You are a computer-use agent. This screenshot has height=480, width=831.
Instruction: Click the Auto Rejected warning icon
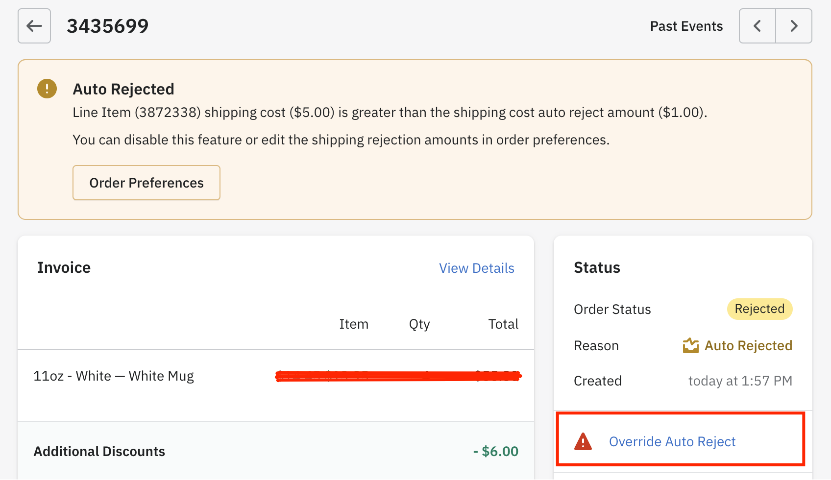47,88
